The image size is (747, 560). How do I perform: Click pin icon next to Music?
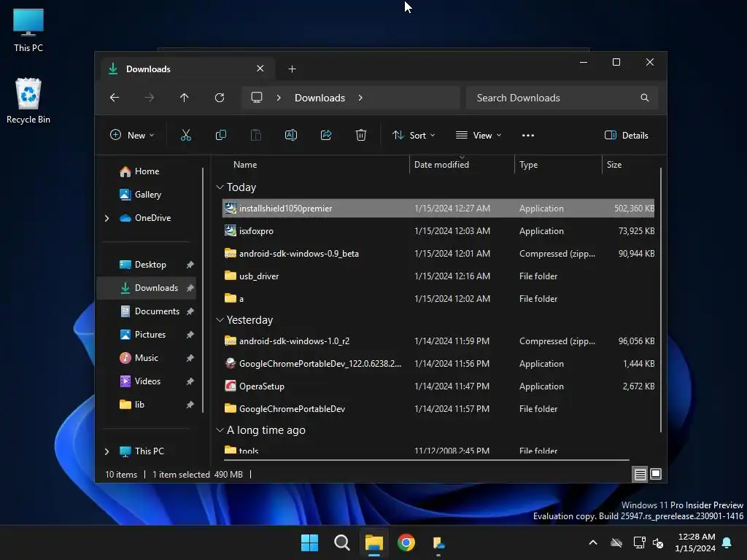tap(190, 358)
